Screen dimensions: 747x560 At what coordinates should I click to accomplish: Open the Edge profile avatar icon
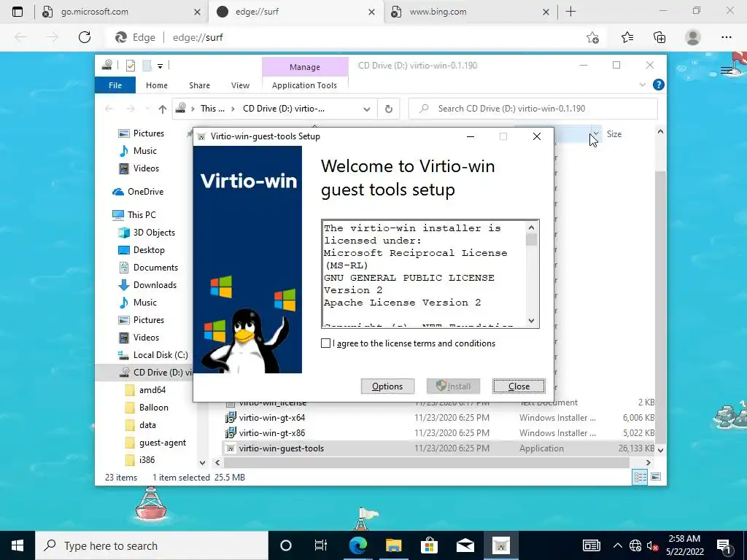pos(693,38)
